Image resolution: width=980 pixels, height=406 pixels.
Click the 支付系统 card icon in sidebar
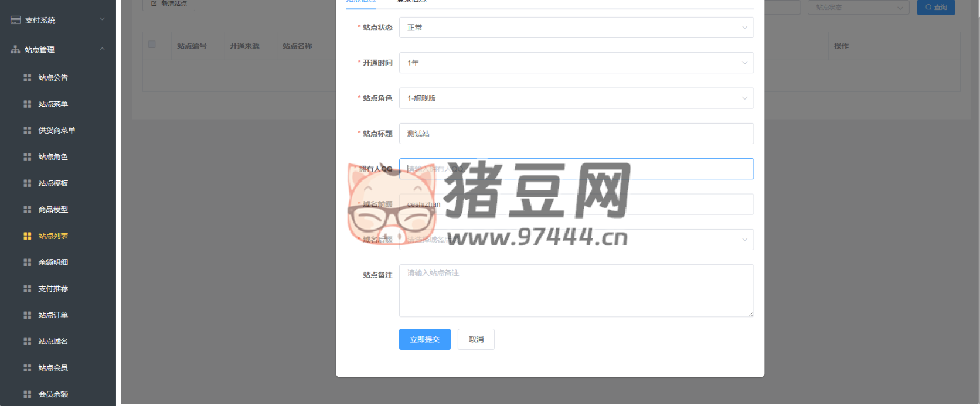coord(15,20)
